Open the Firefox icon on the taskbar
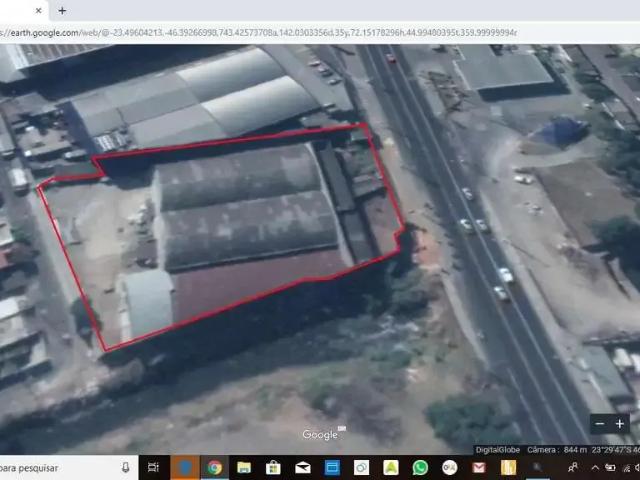The width and height of the screenshot is (640, 480). coord(185,467)
